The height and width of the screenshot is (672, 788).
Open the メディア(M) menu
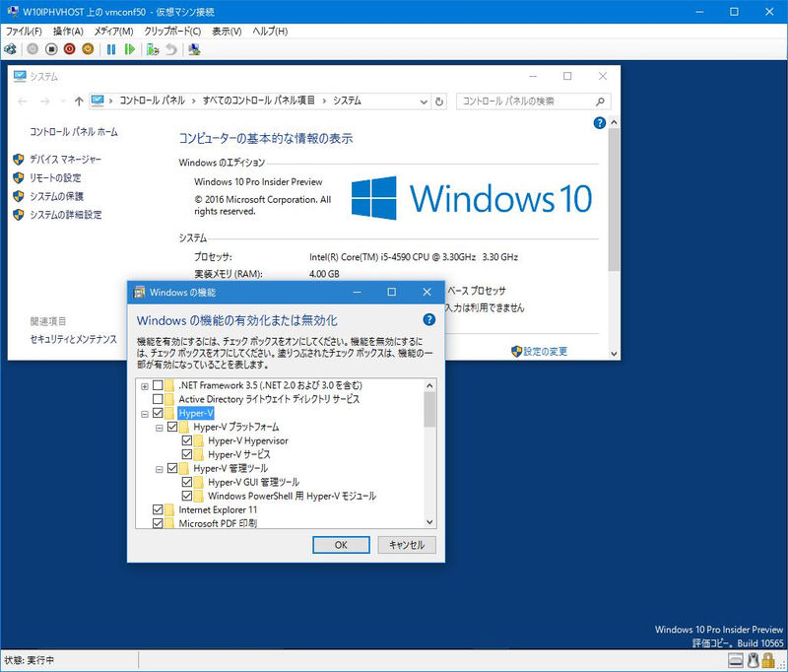pyautogui.click(x=113, y=32)
